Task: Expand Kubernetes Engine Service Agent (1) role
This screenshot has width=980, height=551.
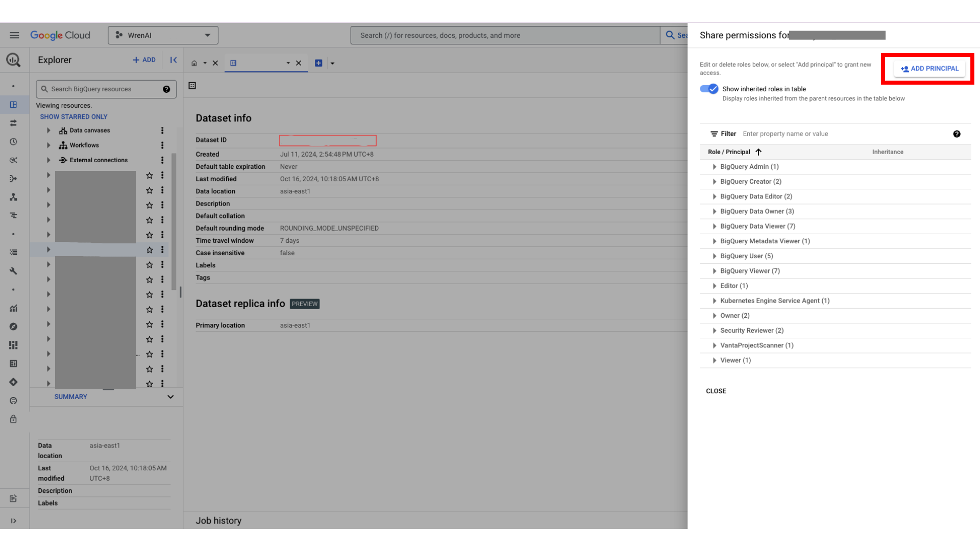Action: (x=715, y=301)
